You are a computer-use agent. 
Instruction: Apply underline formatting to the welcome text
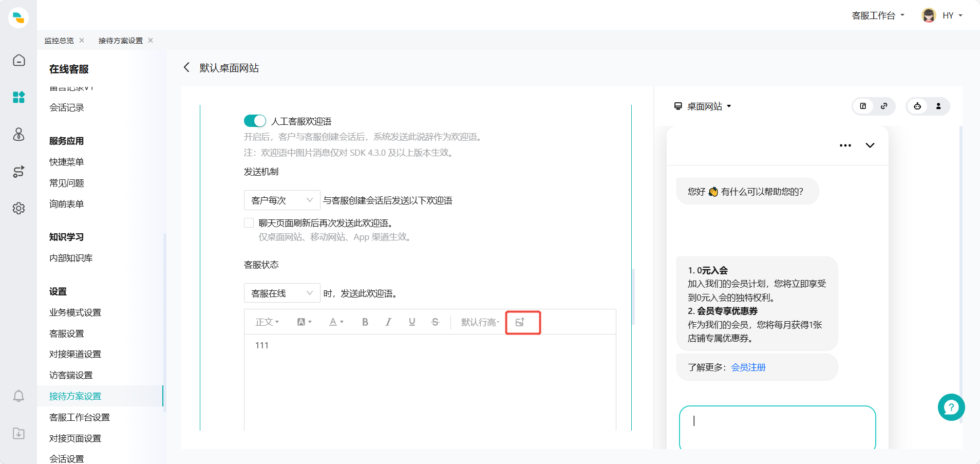(411, 322)
